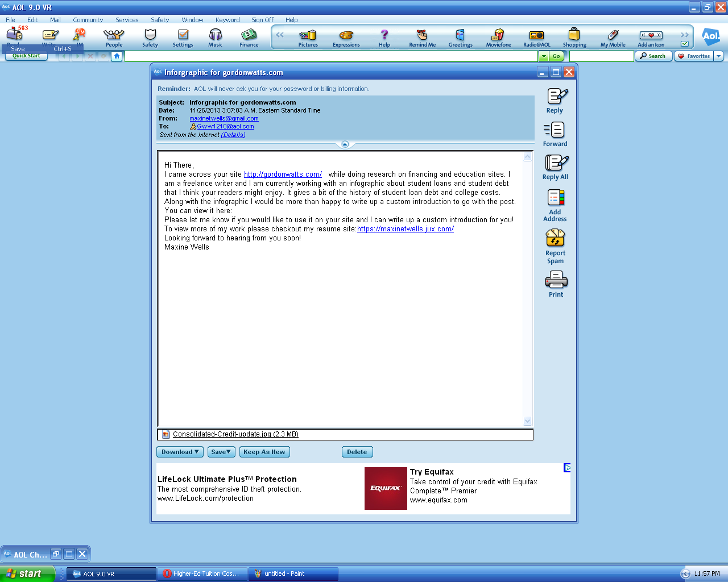728x582 pixels.
Task: Open the Remind Me icon
Action: click(x=423, y=38)
